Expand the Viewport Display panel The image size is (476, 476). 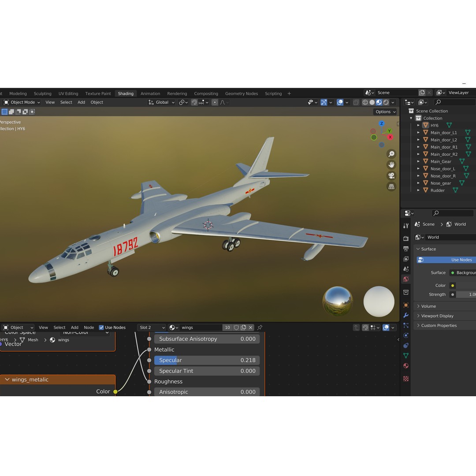(418, 316)
